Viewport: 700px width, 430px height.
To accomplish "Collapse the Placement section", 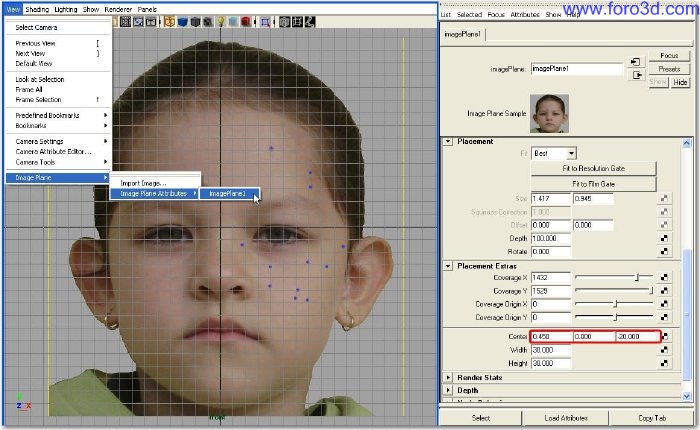I will [x=448, y=142].
